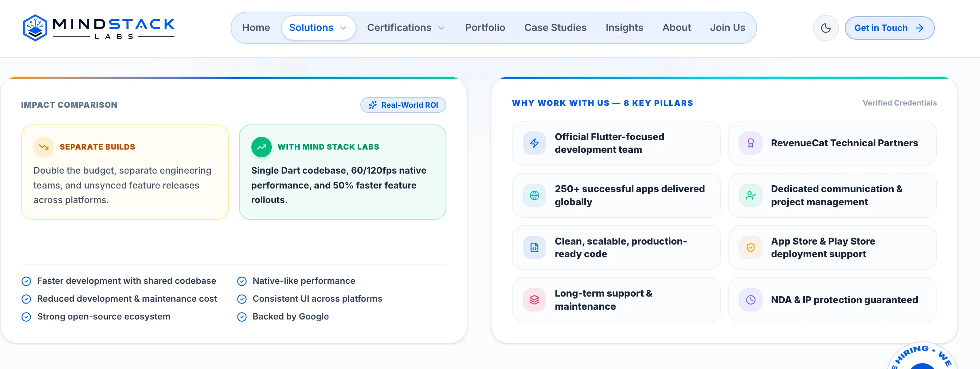The image size is (980, 369).
Task: Click the Verified Credentials label
Action: [x=899, y=103]
